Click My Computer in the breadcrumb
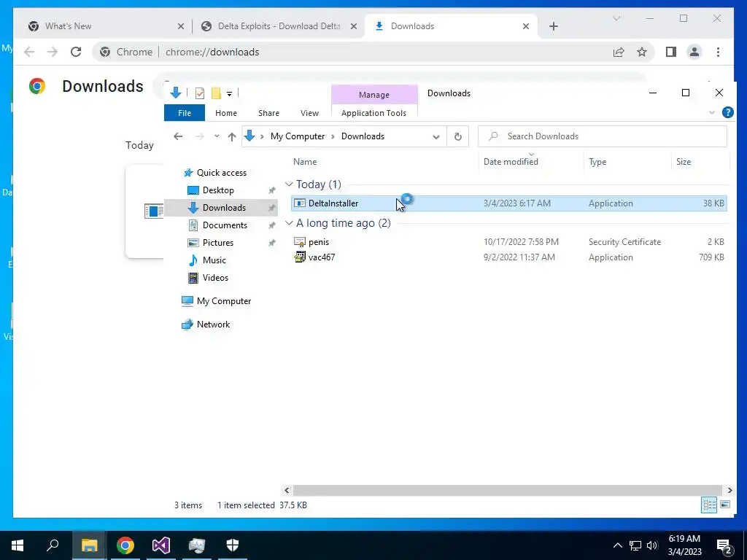 pyautogui.click(x=298, y=136)
